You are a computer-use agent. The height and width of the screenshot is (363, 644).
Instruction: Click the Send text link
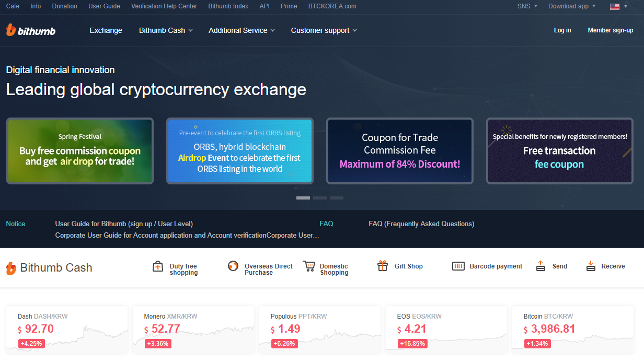point(560,266)
